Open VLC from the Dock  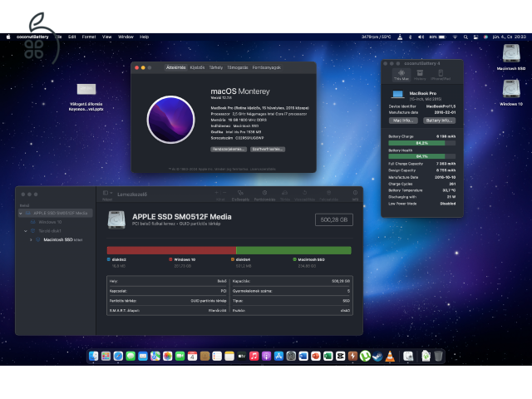click(390, 356)
